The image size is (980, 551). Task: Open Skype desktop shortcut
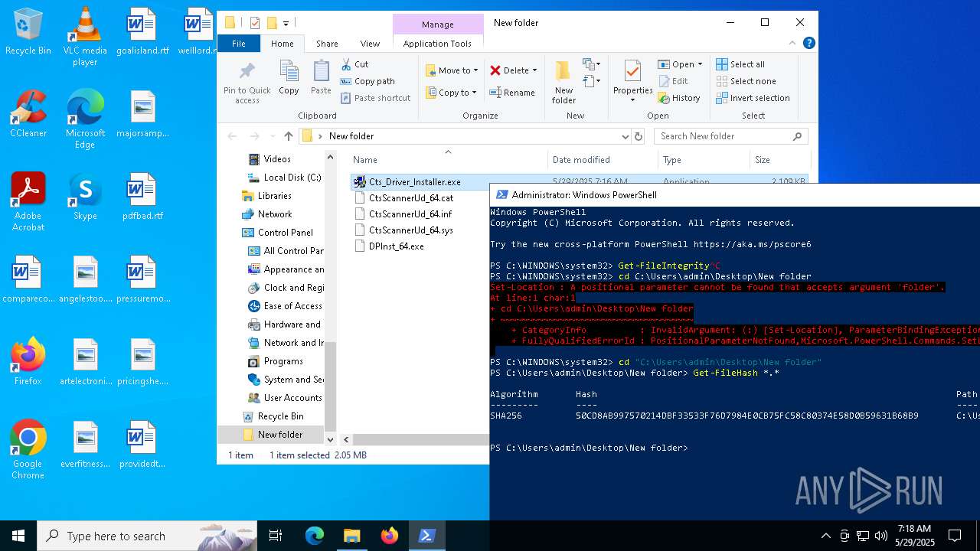[85, 197]
